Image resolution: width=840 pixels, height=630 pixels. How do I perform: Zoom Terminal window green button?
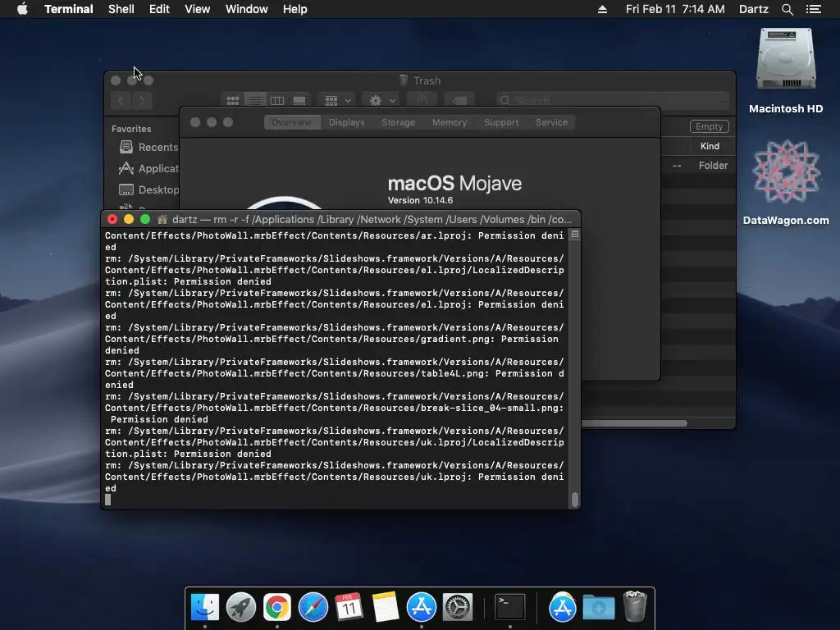(x=145, y=219)
